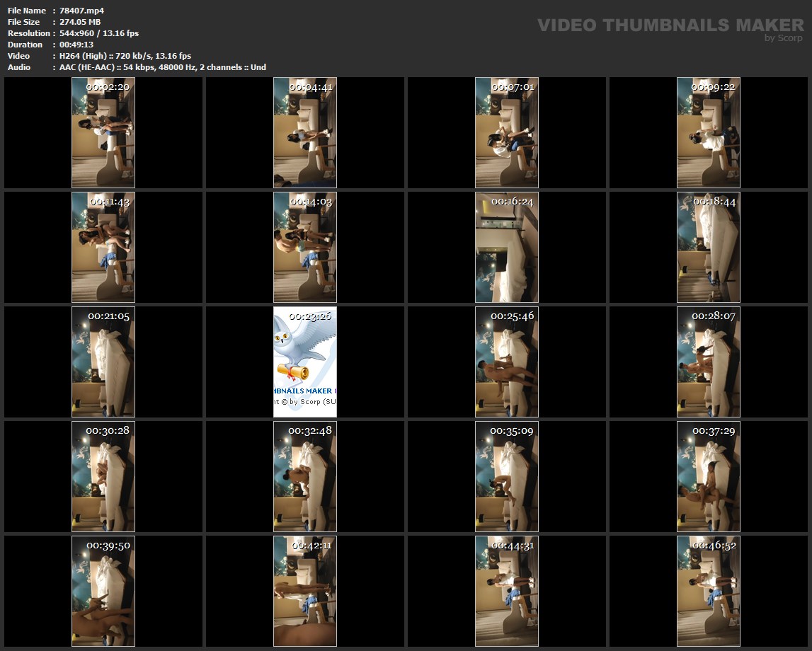Select the thumbnail at 00:04:41
This screenshot has width=812, height=651.
pyautogui.click(x=305, y=132)
